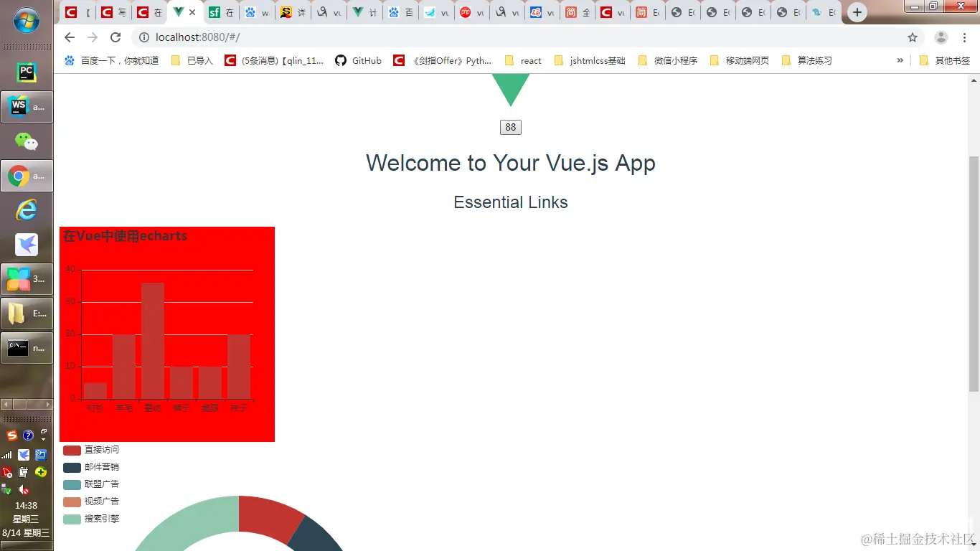Screen dimensions: 980x551
Task: Bookmark this page with the star icon
Action: pos(913,37)
